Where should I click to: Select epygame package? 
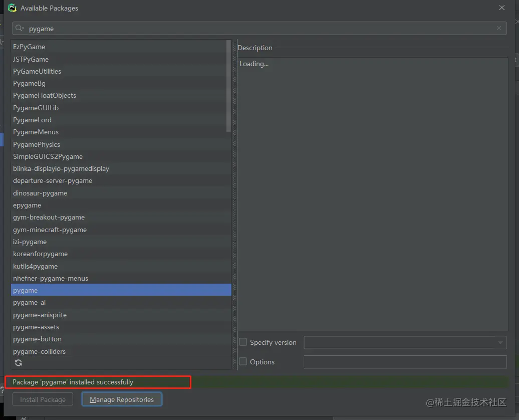click(x=121, y=205)
